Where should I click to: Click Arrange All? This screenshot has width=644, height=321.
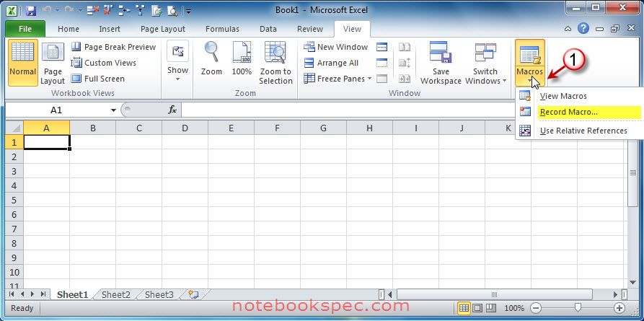pos(331,63)
